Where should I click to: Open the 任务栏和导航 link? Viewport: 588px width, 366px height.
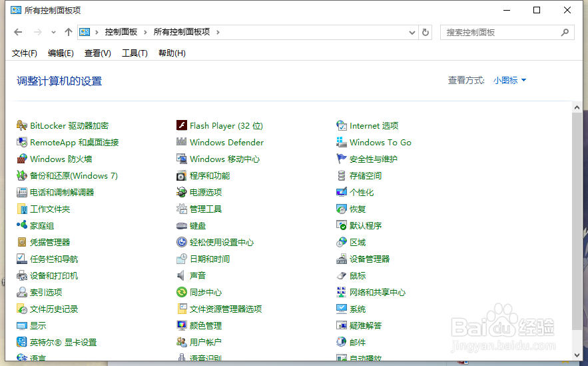pos(54,259)
